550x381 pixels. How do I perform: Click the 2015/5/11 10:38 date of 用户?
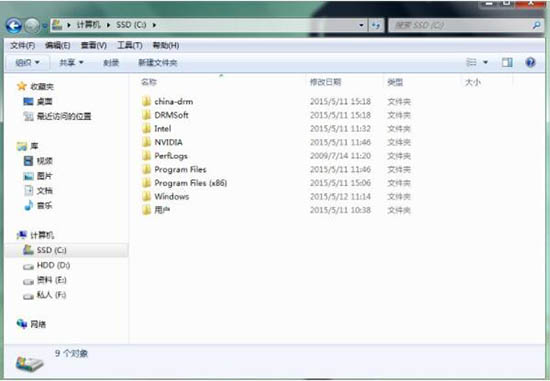tap(340, 210)
